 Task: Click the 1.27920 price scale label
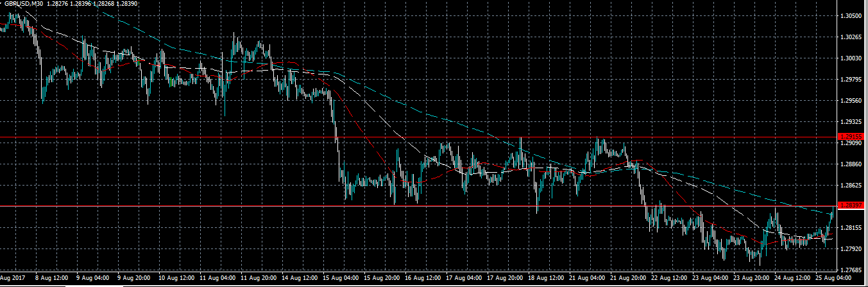point(851,248)
